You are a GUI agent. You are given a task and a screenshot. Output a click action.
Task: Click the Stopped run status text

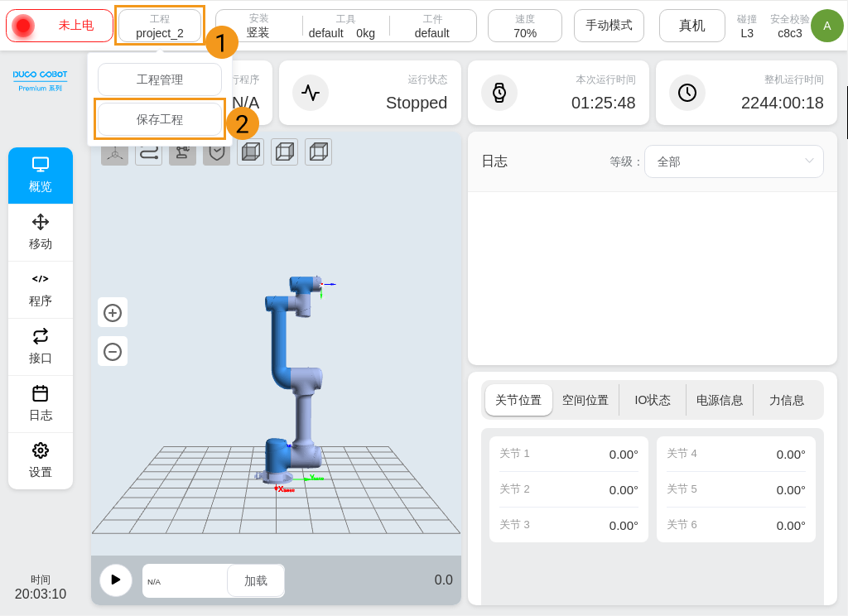click(417, 103)
